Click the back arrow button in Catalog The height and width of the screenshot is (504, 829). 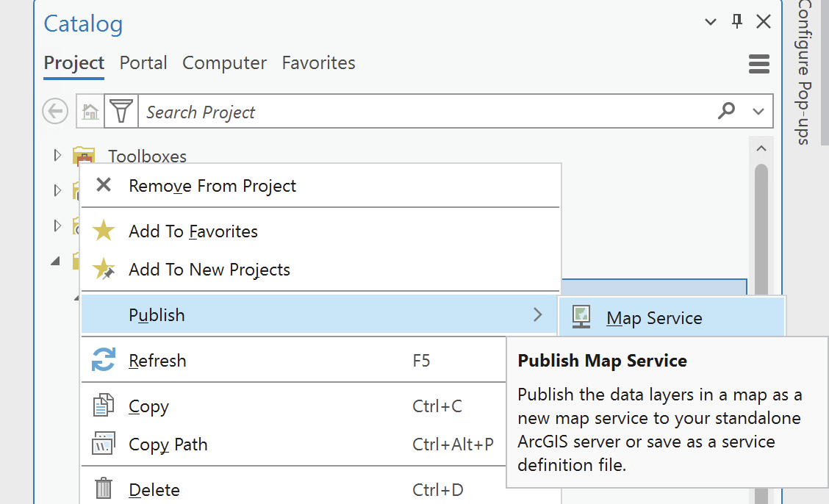[55, 112]
